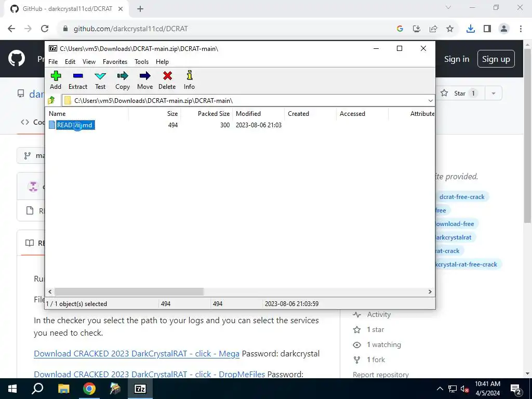The height and width of the screenshot is (399, 532).
Task: Click the GitHub logo in the page header
Action: [x=17, y=59]
